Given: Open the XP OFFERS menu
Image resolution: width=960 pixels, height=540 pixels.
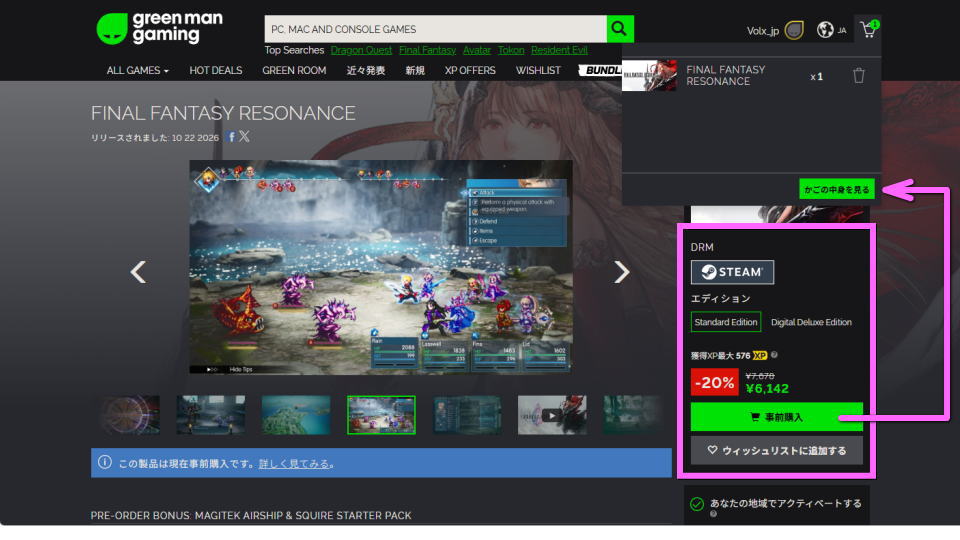Looking at the screenshot, I should 470,70.
